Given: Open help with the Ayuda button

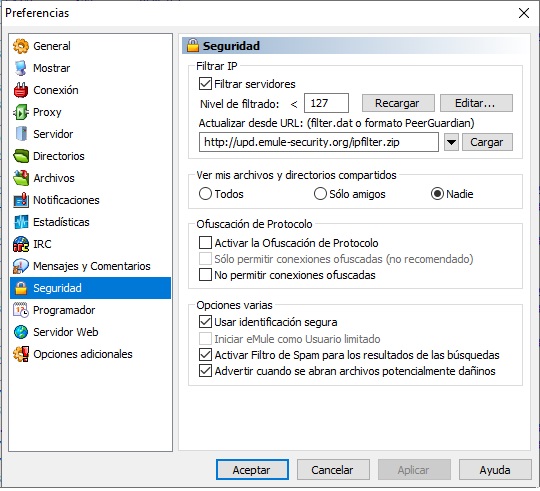Looking at the screenshot, I should pos(495,470).
